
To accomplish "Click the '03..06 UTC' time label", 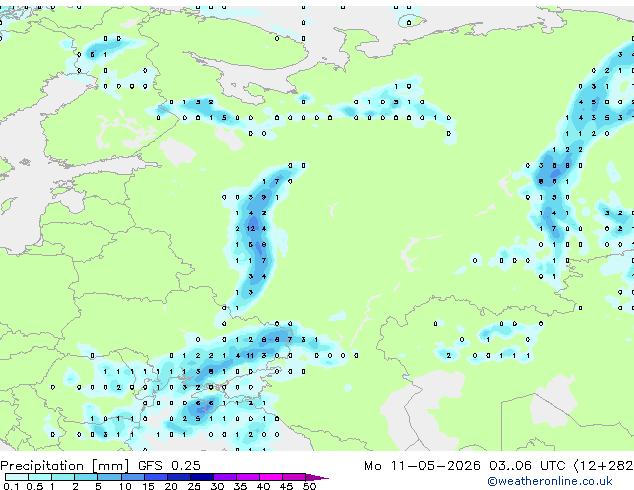I will pos(527,466).
